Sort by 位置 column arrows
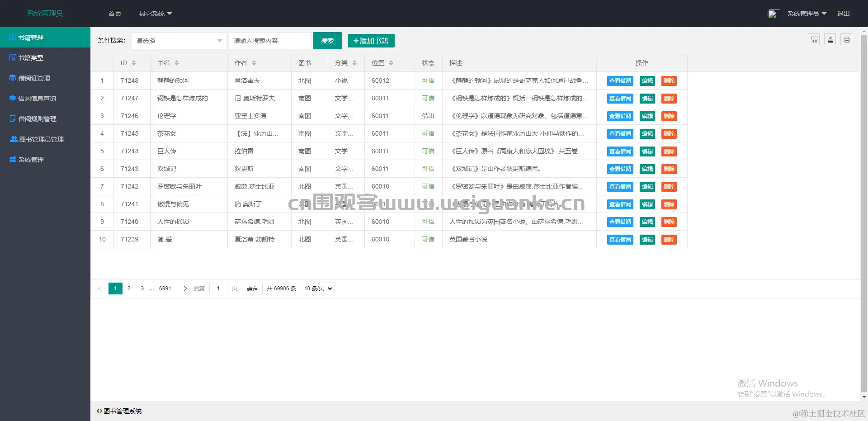This screenshot has height=421, width=868. click(x=391, y=63)
